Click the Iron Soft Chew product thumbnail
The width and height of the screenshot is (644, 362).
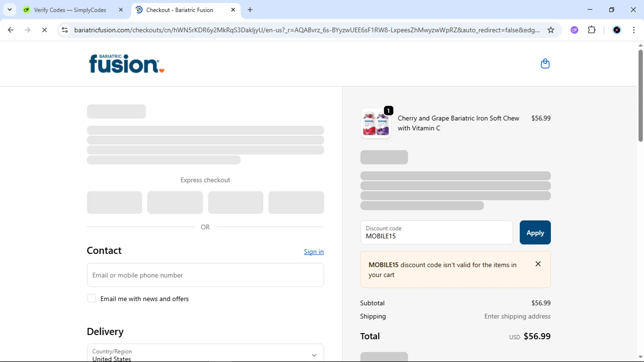(376, 123)
